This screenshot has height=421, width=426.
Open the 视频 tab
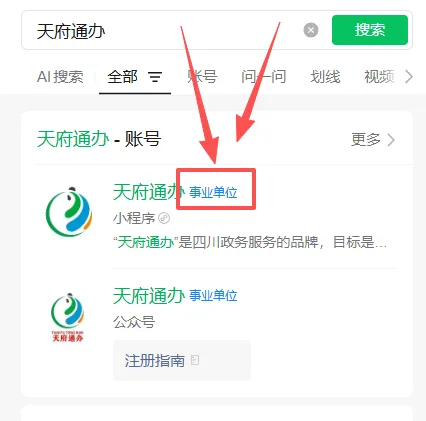coord(379,77)
